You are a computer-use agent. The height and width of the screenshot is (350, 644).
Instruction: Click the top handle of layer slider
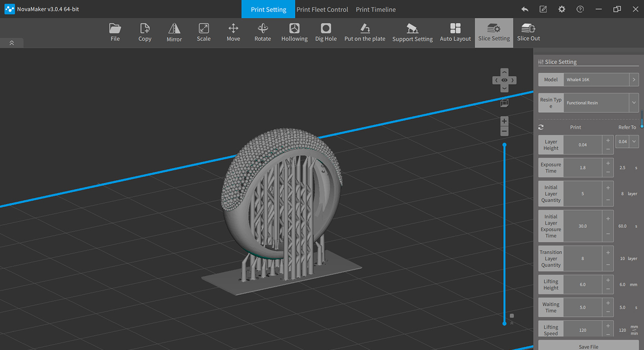[x=504, y=145]
